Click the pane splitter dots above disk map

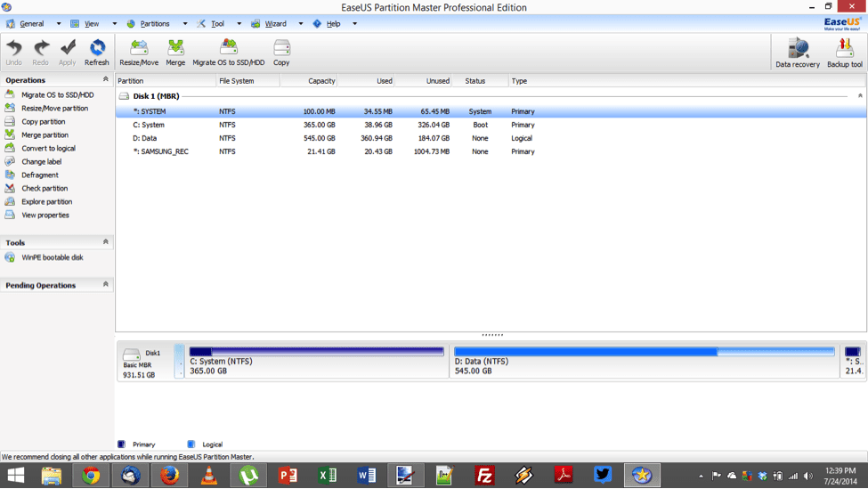click(x=492, y=335)
